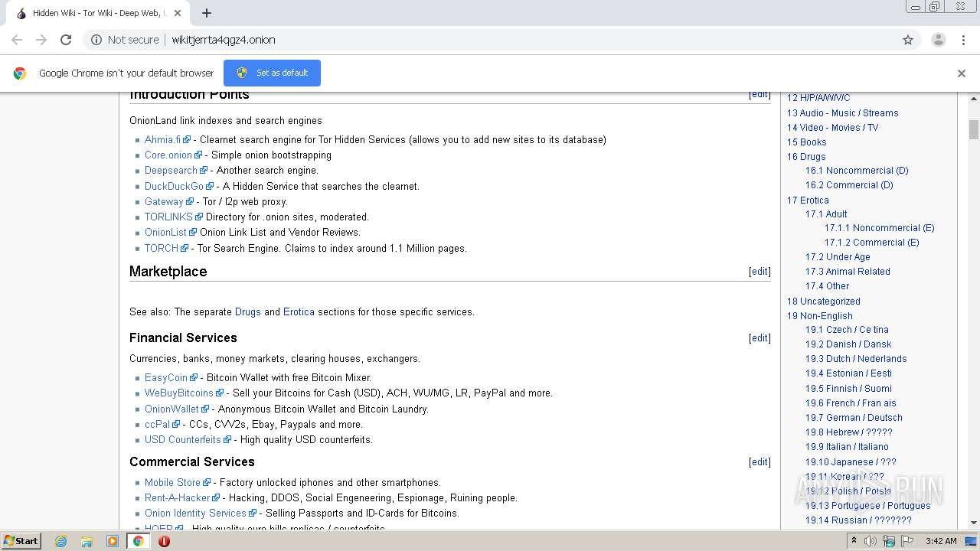Open the USD Counterfeits link
Viewport: 980px width, 551px height.
pyautogui.click(x=183, y=439)
